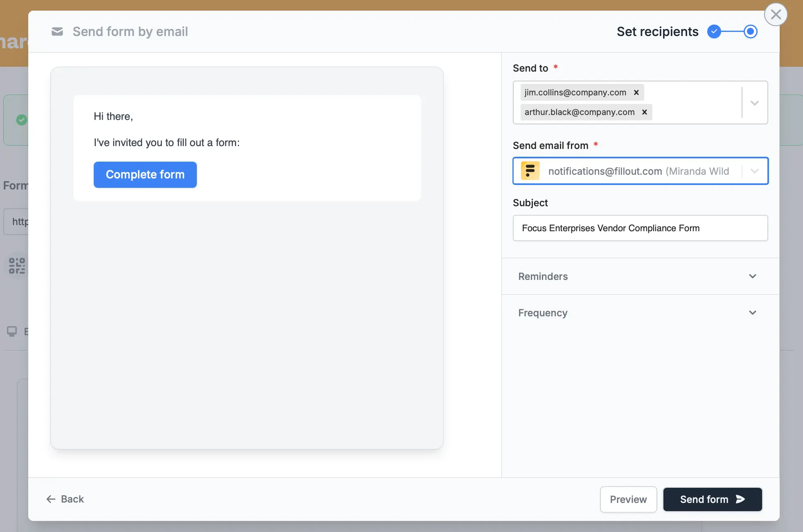Open the Send email from dropdown

pos(755,171)
